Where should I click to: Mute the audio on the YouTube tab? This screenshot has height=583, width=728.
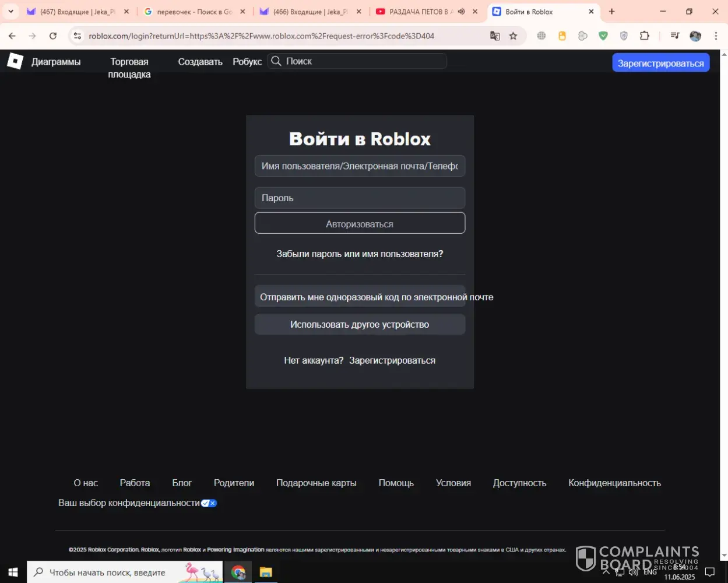pos(462,12)
